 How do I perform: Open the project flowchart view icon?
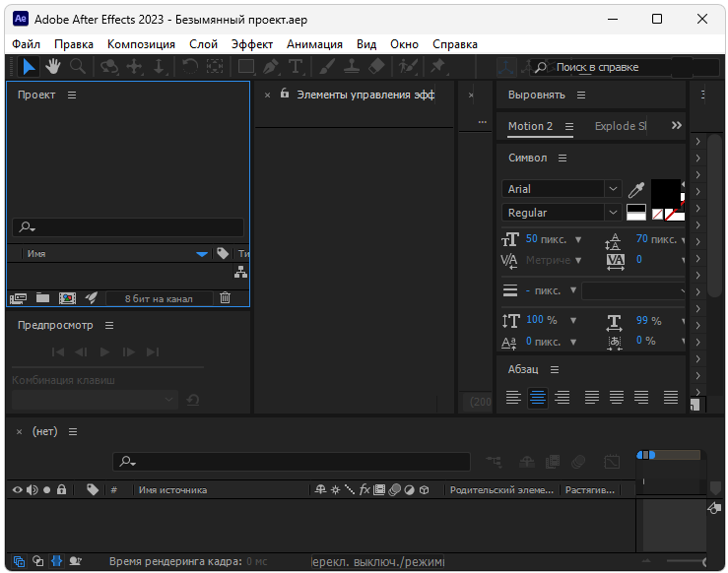[x=240, y=272]
